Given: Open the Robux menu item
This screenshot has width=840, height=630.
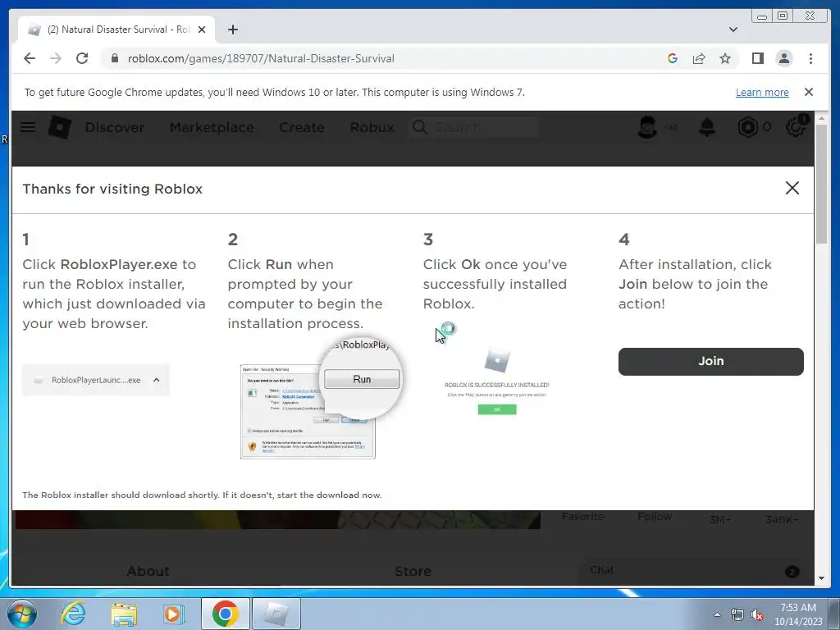Looking at the screenshot, I should tap(372, 127).
